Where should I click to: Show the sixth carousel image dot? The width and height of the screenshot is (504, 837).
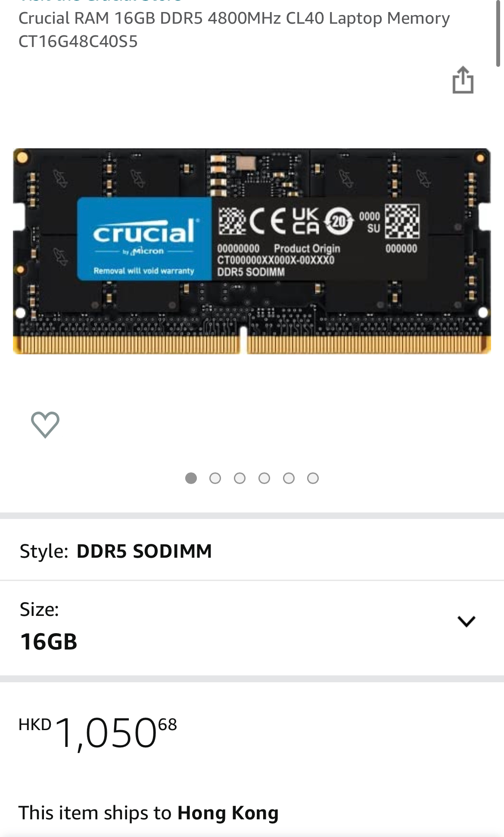[313, 478]
